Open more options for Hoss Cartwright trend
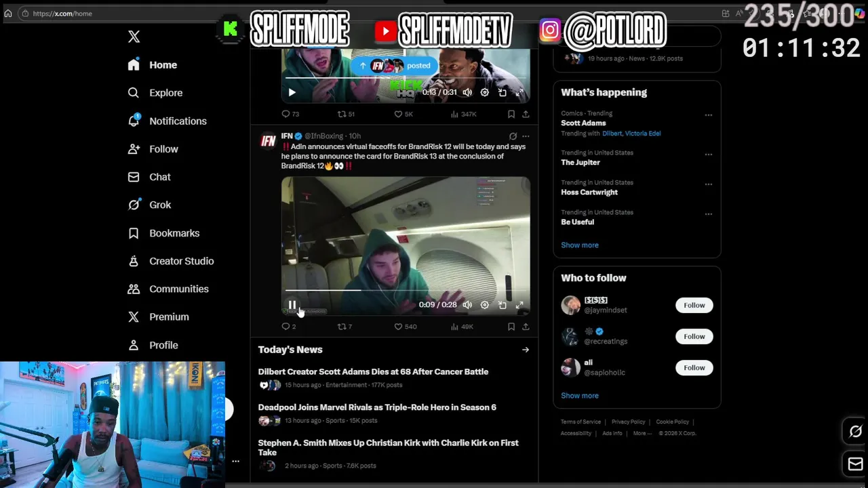 click(x=708, y=184)
